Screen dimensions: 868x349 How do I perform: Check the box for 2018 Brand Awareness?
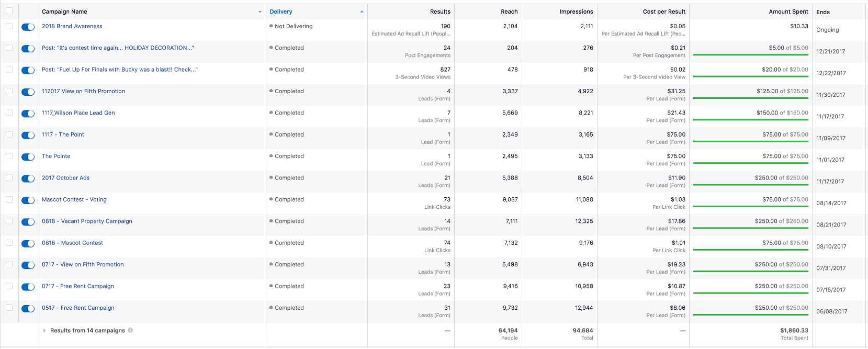pos(9,26)
